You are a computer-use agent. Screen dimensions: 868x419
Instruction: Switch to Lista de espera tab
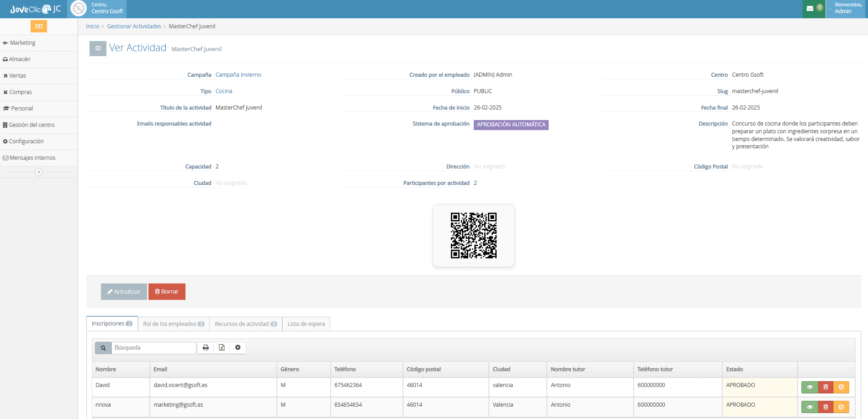tap(306, 324)
